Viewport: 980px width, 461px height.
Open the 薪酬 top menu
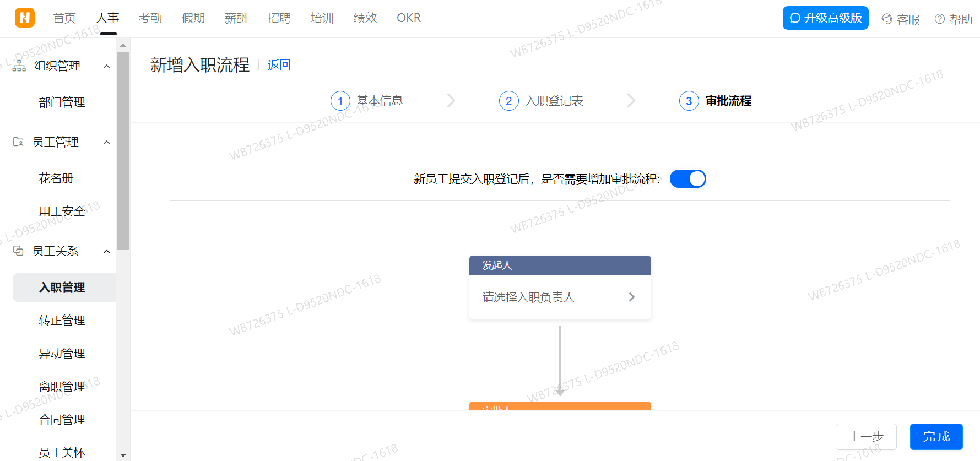click(x=236, y=18)
